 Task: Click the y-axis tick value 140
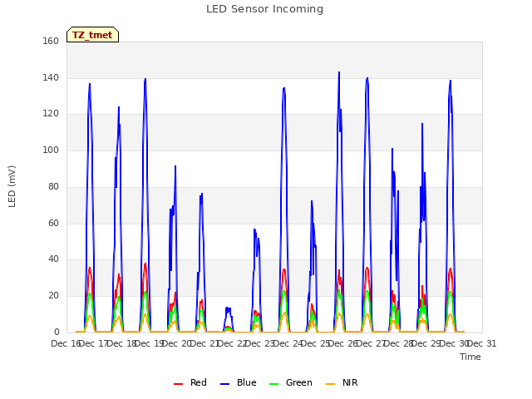pos(51,77)
